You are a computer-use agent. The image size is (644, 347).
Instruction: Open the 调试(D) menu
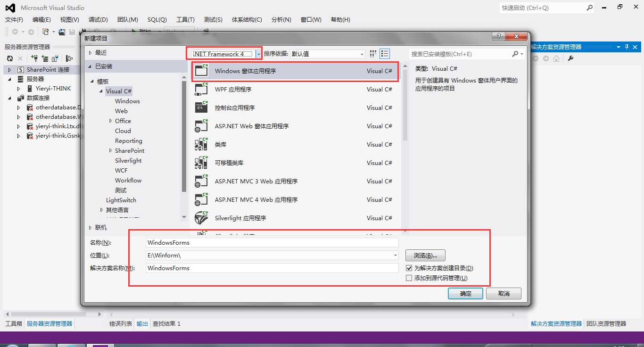pyautogui.click(x=98, y=20)
